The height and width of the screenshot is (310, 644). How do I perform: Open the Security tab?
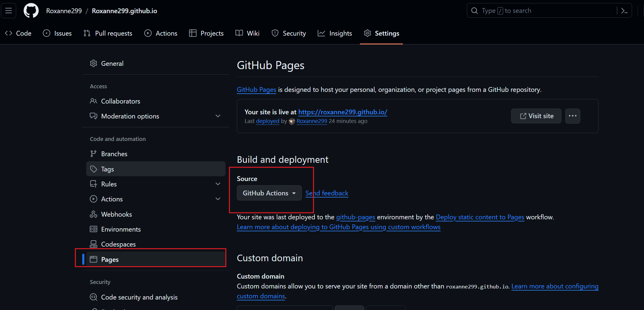pos(289,33)
